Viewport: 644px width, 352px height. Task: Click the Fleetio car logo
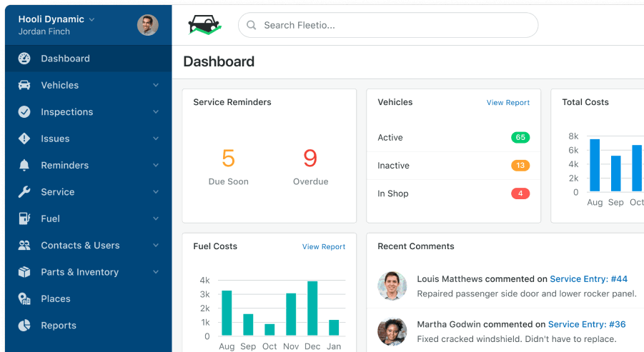(x=204, y=24)
